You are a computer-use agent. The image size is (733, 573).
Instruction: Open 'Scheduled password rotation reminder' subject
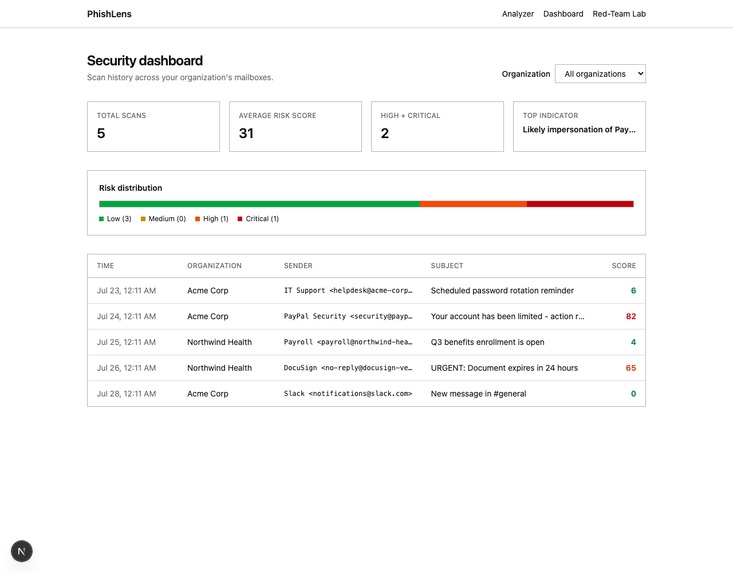502,291
